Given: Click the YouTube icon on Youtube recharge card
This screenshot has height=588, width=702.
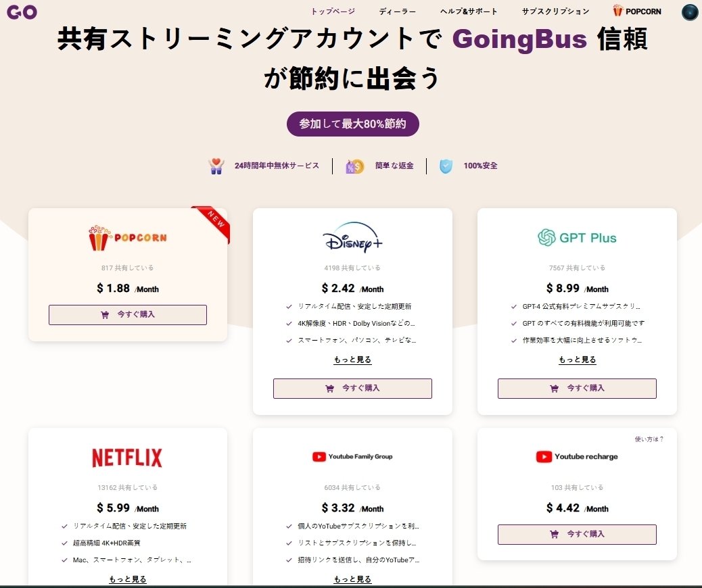Looking at the screenshot, I should (542, 456).
